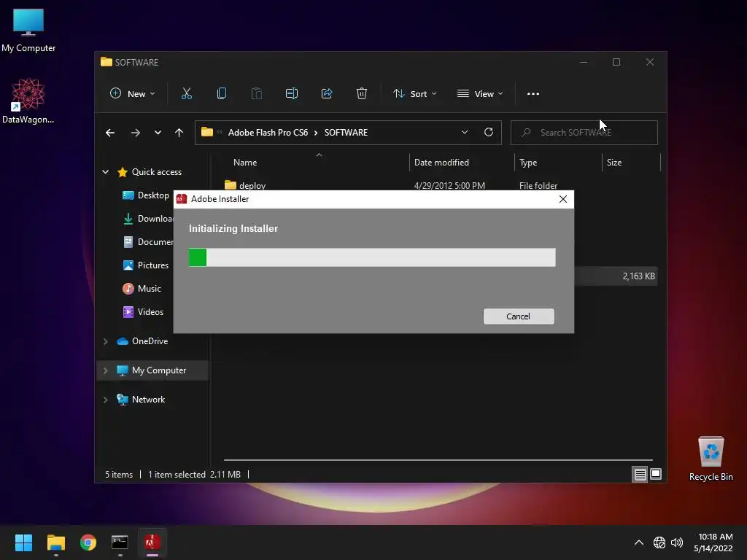747x560 pixels.
Task: Open the View dropdown menu
Action: point(480,94)
